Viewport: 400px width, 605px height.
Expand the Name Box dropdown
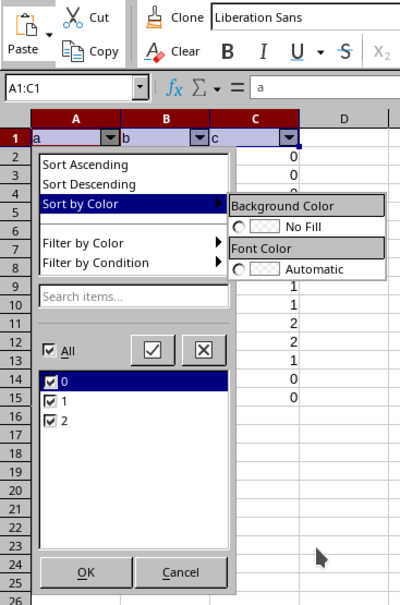tap(140, 88)
